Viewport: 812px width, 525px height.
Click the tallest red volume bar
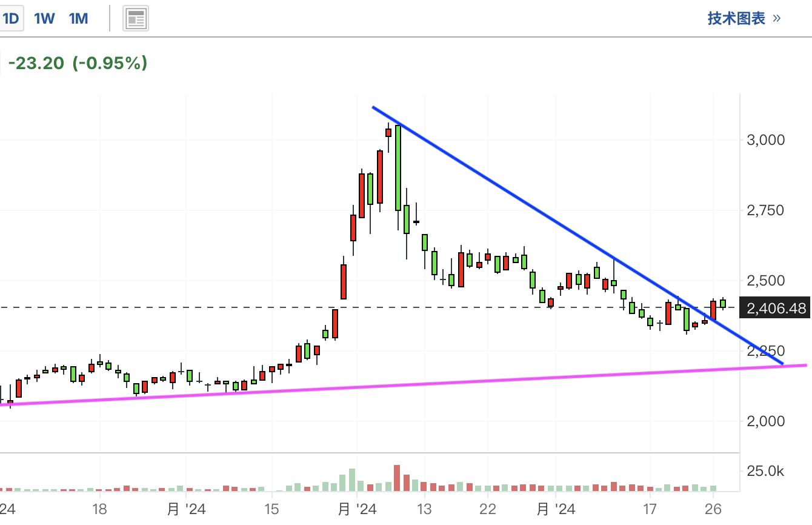(x=397, y=478)
